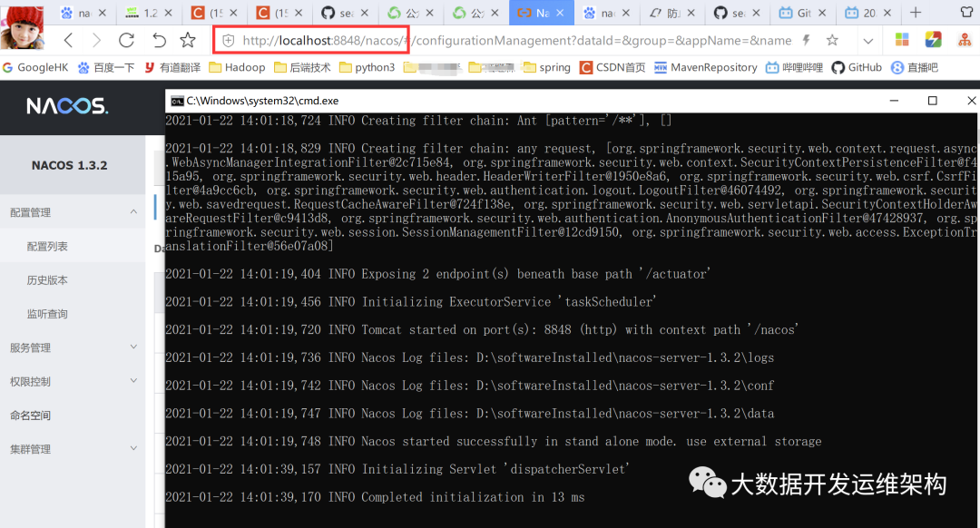Close the '20' tab
The width and height of the screenshot is (980, 528).
887,13
